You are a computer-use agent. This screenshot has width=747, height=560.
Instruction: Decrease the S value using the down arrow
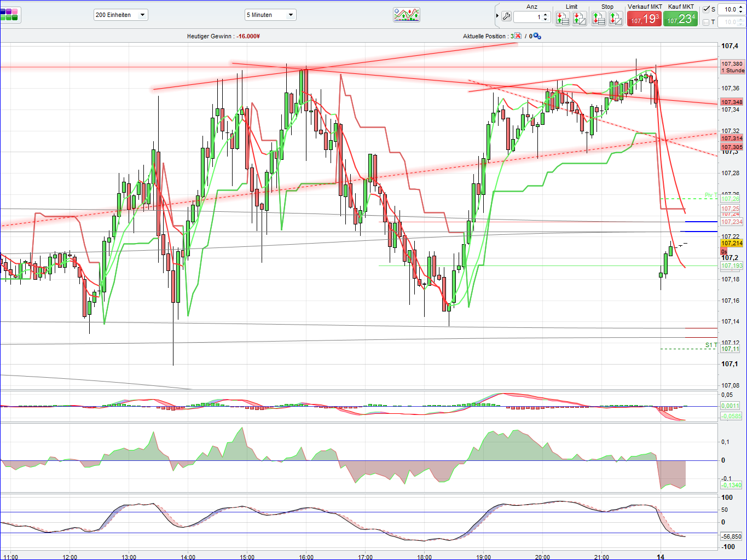click(740, 11)
